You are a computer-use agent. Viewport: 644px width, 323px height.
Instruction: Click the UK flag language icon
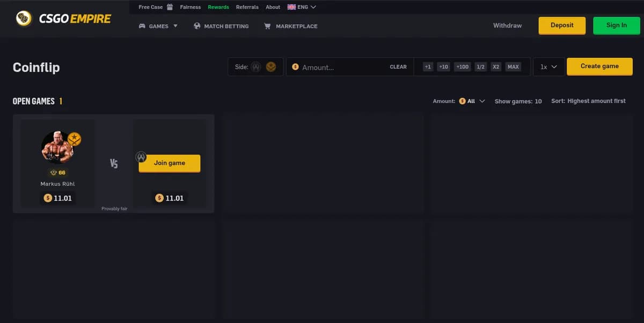(x=291, y=7)
